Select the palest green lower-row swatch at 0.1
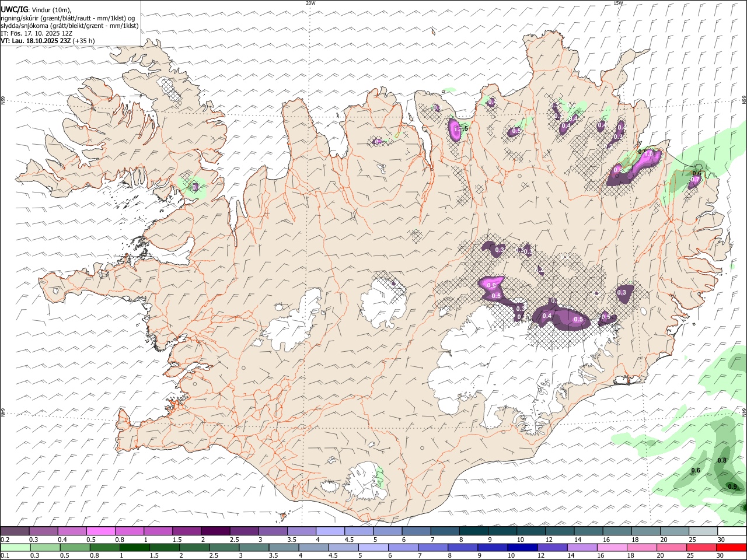The width and height of the screenshot is (747, 560). pyautogui.click(x=15, y=547)
